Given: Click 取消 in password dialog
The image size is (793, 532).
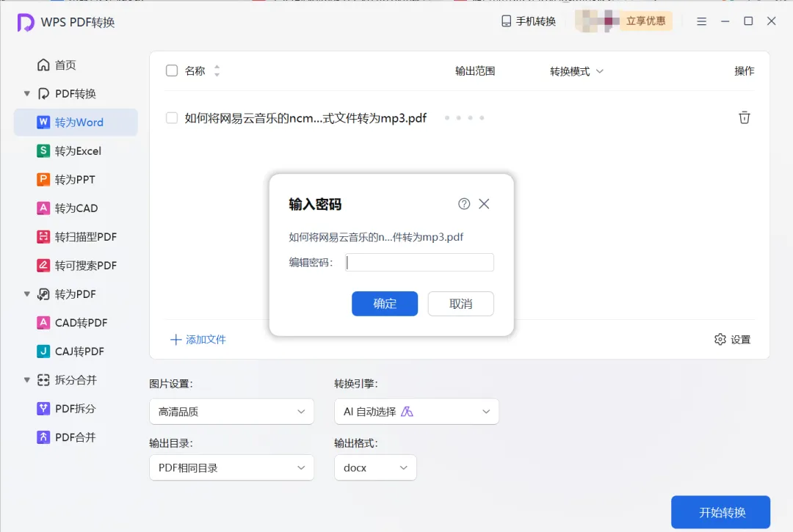Looking at the screenshot, I should coord(460,304).
